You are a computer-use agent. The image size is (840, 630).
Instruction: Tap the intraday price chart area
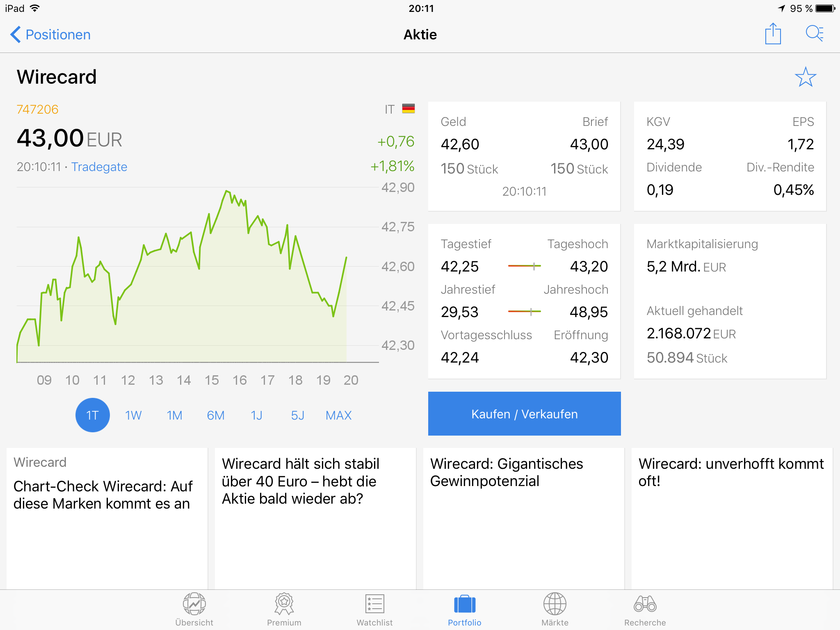click(x=197, y=275)
